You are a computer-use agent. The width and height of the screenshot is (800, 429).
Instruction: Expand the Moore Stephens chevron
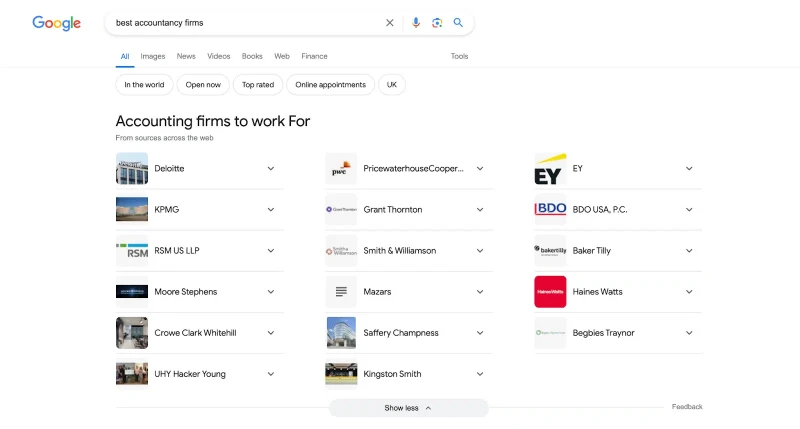271,292
